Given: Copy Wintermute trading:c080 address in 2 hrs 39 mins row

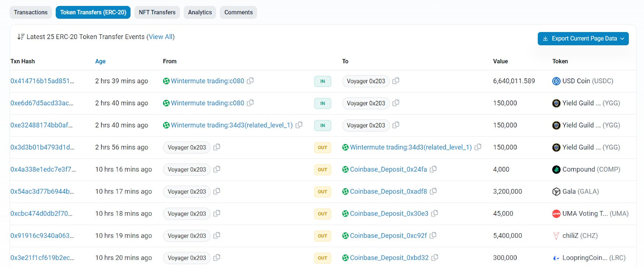Looking at the screenshot, I should point(250,81).
